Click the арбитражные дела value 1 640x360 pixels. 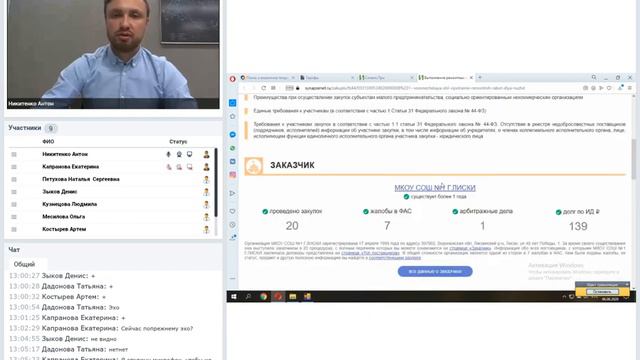[x=482, y=226]
